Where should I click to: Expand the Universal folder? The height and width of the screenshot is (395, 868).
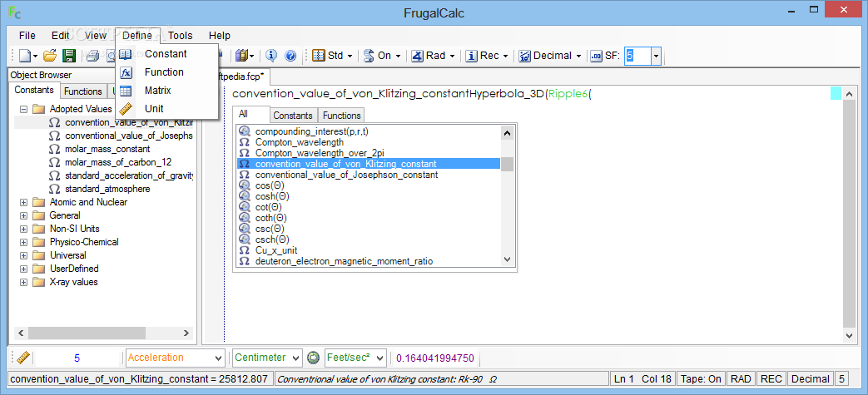coord(24,255)
